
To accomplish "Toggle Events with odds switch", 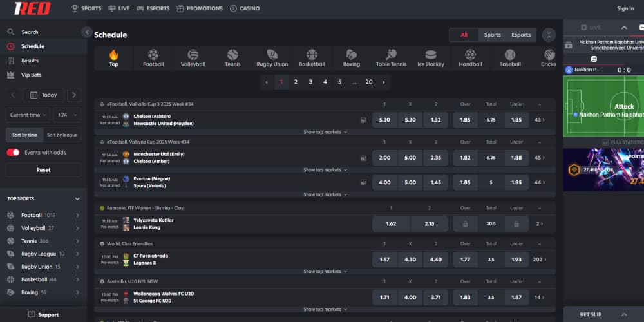I will pos(13,153).
